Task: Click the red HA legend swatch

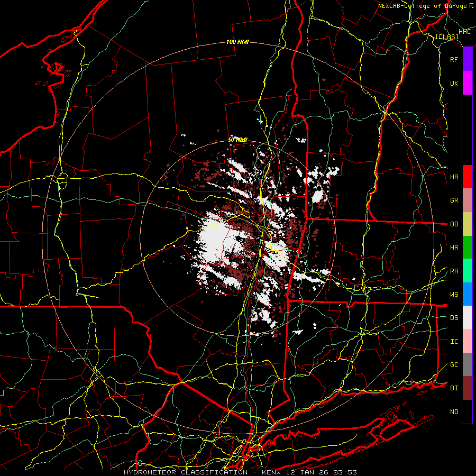Action: click(x=467, y=177)
